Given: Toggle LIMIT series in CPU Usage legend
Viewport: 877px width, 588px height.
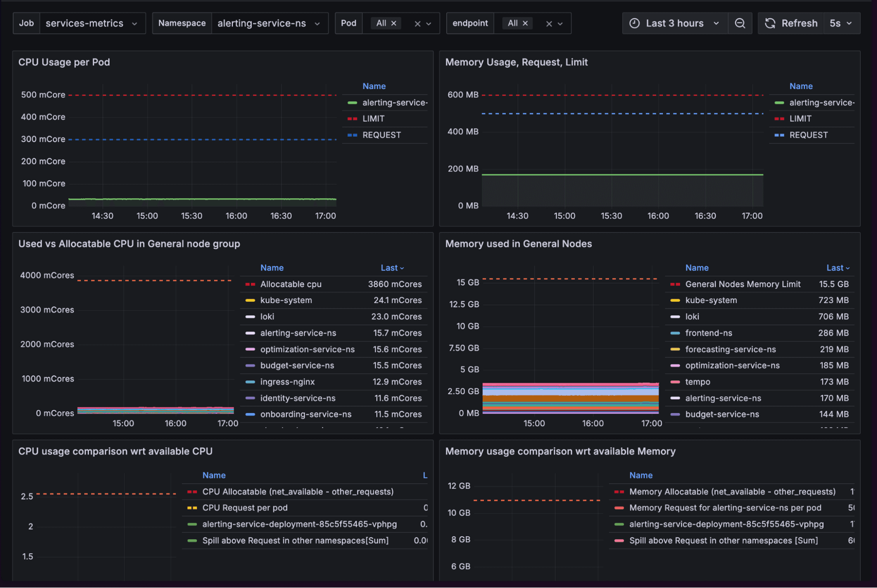Looking at the screenshot, I should click(373, 119).
